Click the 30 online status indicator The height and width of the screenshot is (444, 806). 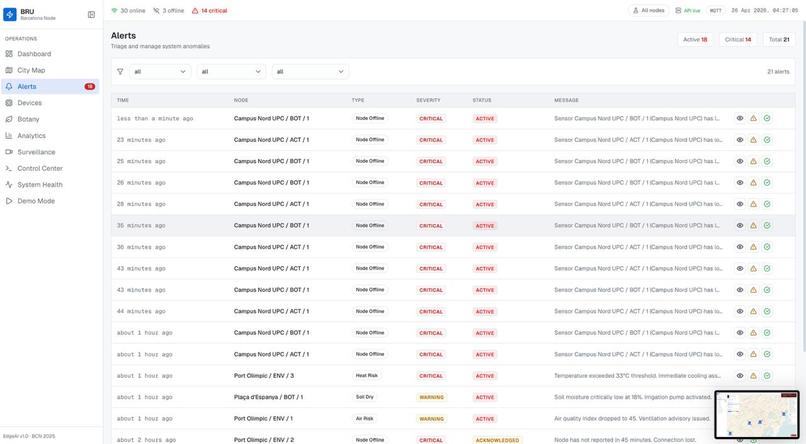pyautogui.click(x=129, y=10)
